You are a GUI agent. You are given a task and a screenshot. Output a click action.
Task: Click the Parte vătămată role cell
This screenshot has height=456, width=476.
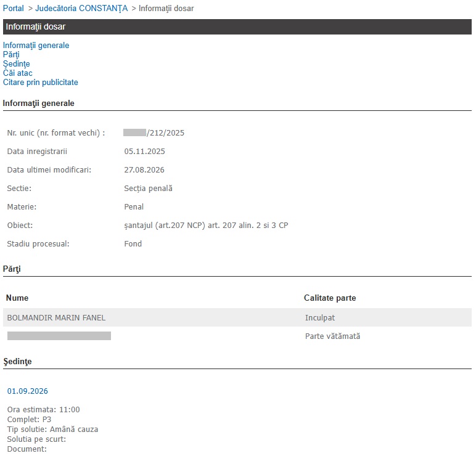(333, 336)
